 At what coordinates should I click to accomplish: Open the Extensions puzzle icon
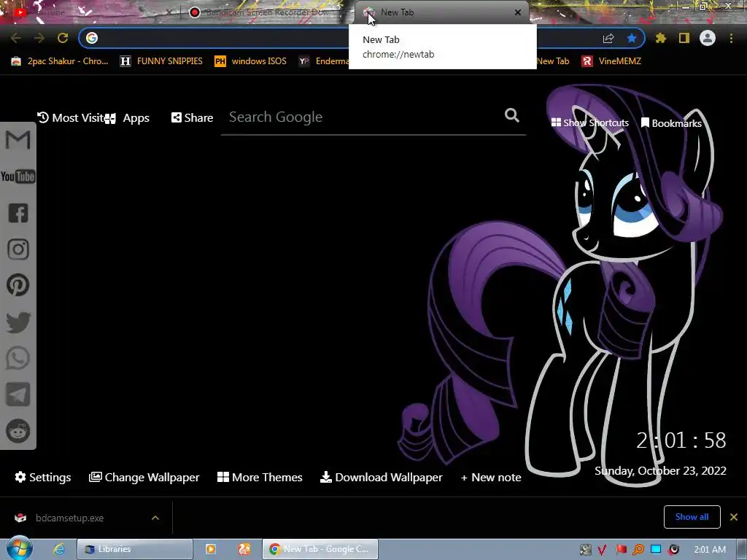tap(661, 38)
